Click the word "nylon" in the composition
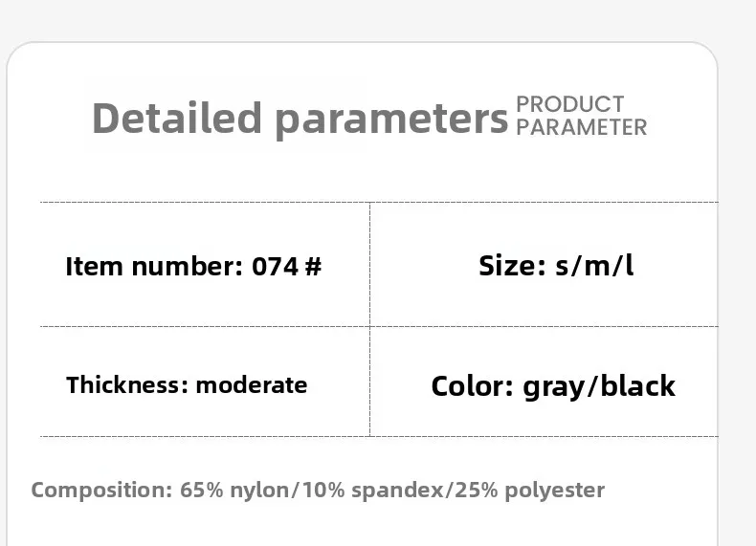 tap(260, 491)
